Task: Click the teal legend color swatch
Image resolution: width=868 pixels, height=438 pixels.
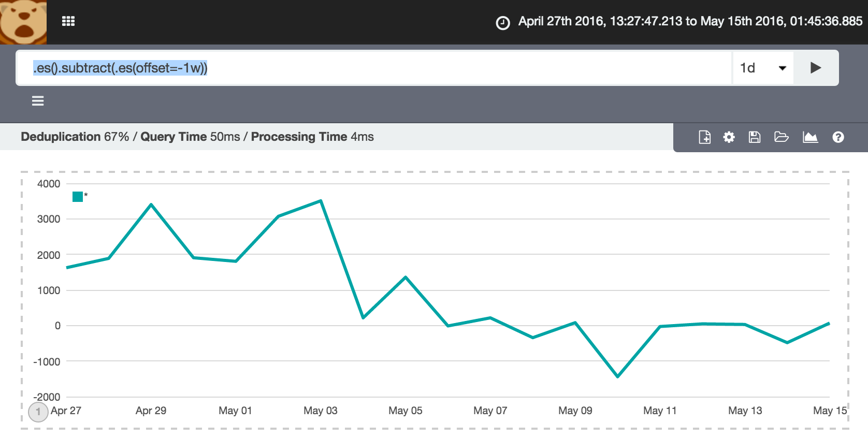Action: (x=78, y=197)
